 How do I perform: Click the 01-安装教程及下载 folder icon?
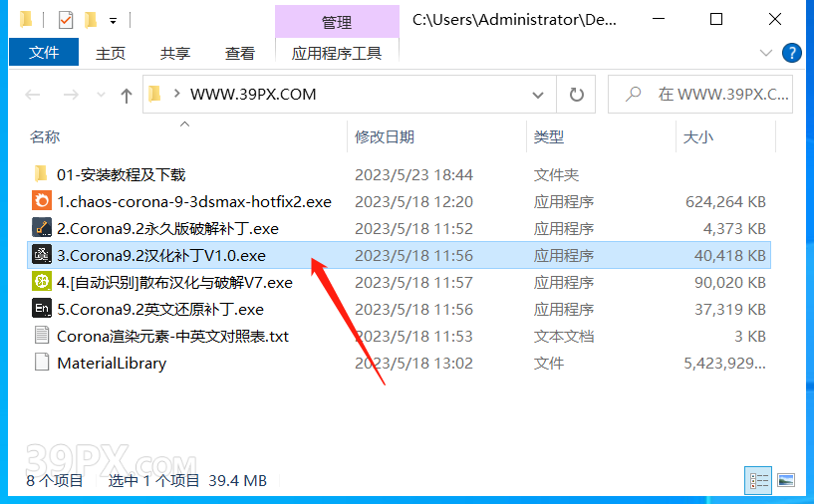click(42, 174)
